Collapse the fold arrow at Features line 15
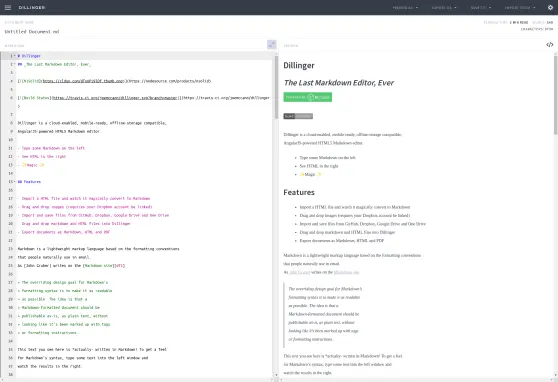 [x=15, y=182]
